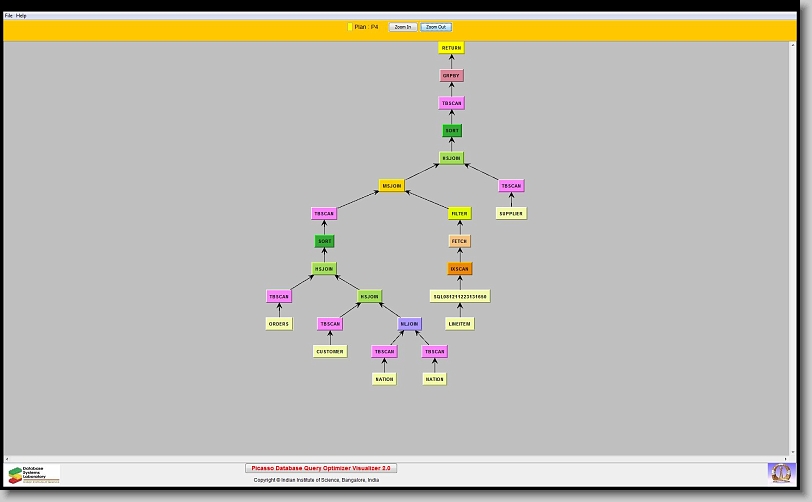Open the File menu

click(x=9, y=16)
